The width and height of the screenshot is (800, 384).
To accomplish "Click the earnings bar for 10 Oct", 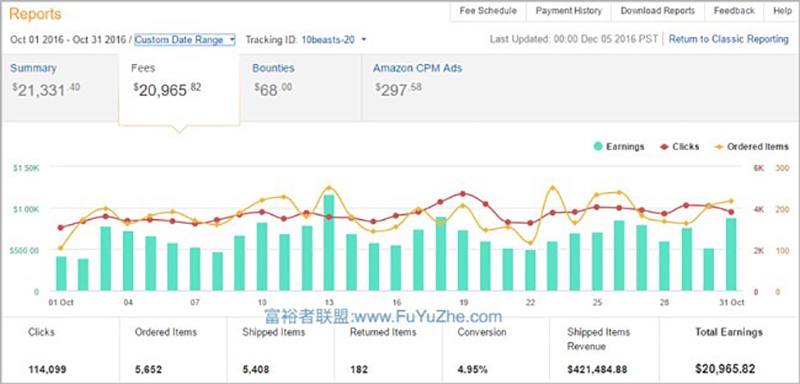I will 262,258.
